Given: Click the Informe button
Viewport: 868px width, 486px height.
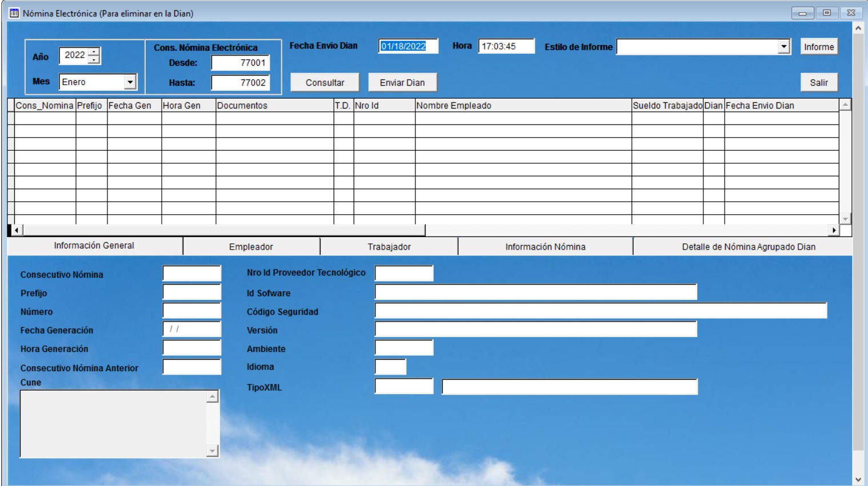Looking at the screenshot, I should pos(819,47).
